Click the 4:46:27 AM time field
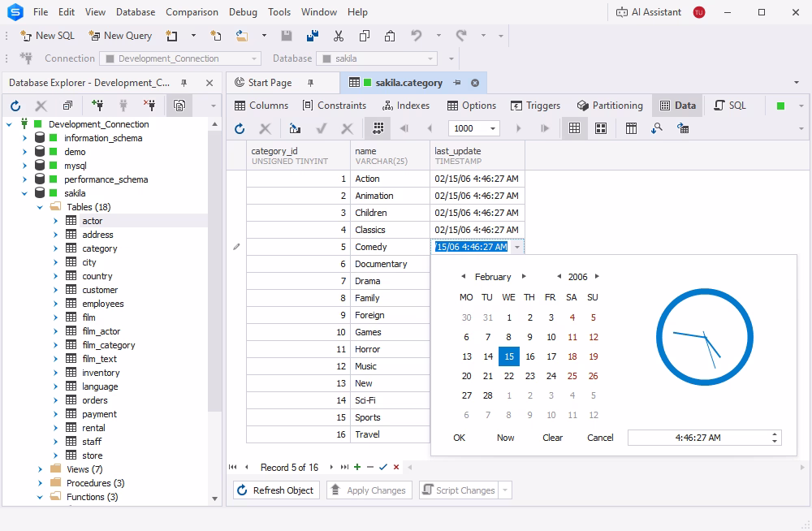This screenshot has height=531, width=812. [698, 438]
